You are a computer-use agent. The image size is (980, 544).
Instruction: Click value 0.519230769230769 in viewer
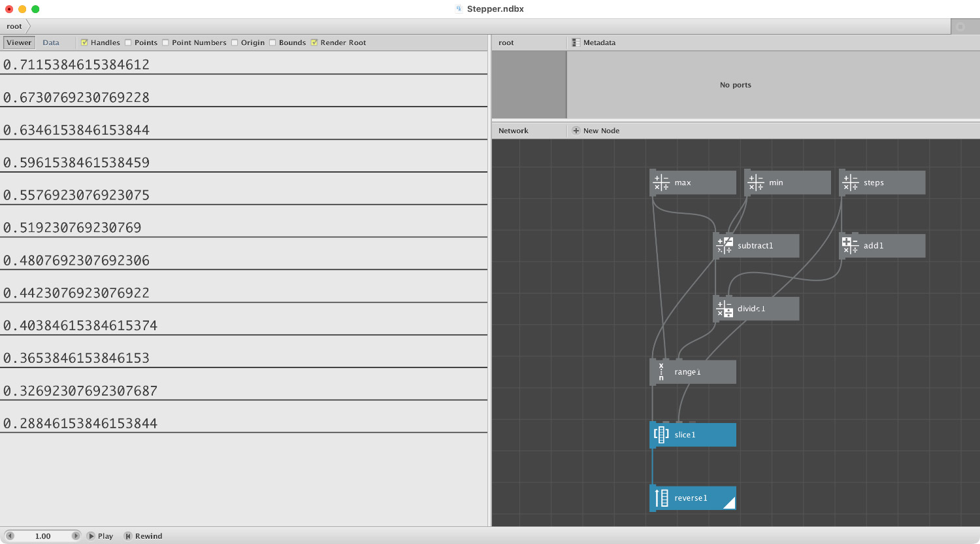click(x=73, y=228)
